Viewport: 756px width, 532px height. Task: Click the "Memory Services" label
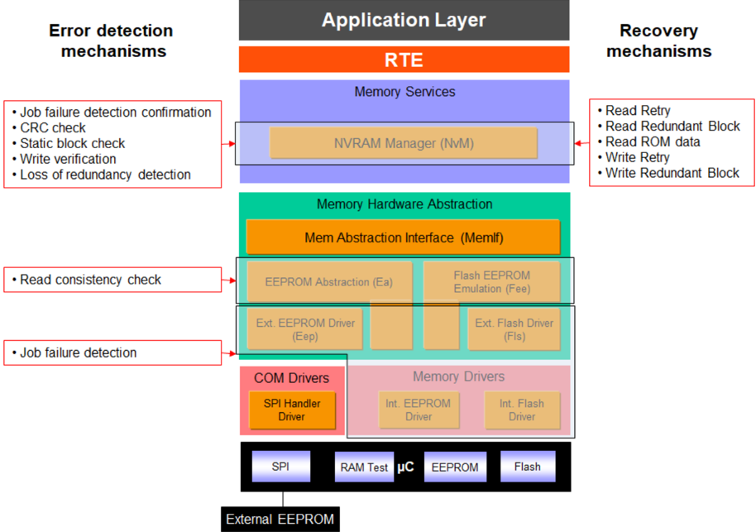(x=404, y=92)
